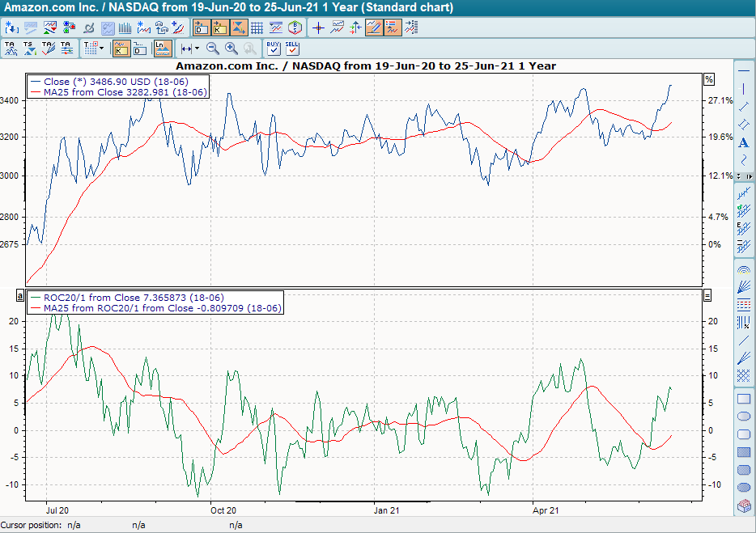This screenshot has height=533, width=756.
Task: Open the first TA indicator icon
Action: (x=12, y=49)
